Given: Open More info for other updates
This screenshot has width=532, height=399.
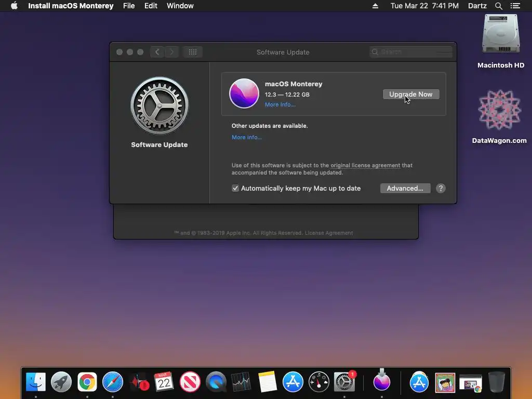Looking at the screenshot, I should [x=247, y=137].
